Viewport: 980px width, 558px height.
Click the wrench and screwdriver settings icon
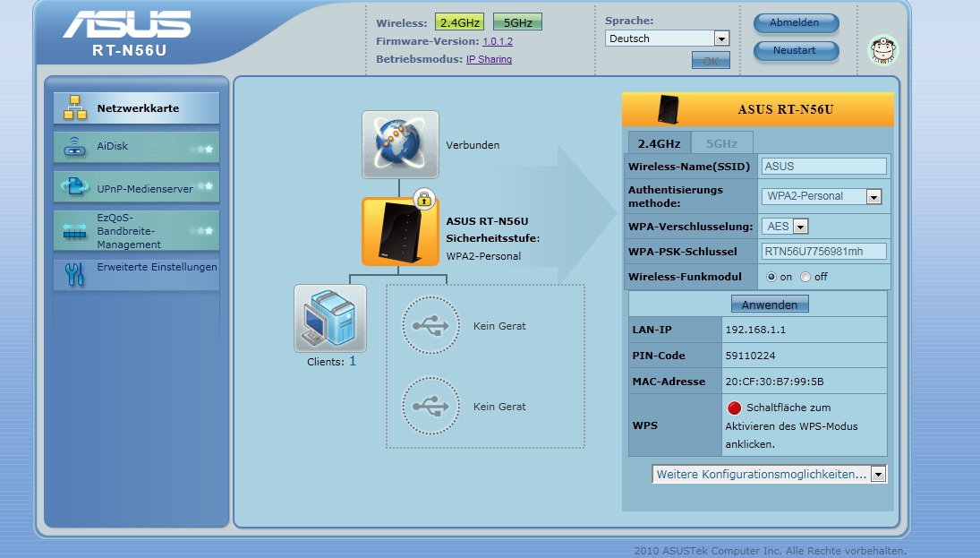(x=74, y=274)
